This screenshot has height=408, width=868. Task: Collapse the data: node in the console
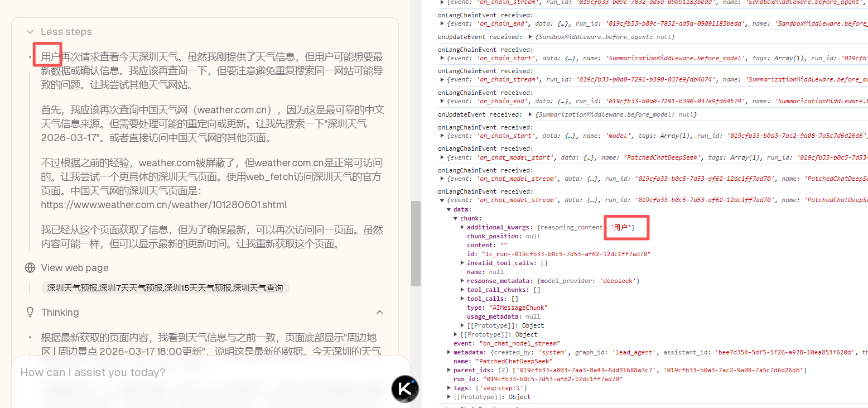click(450, 209)
